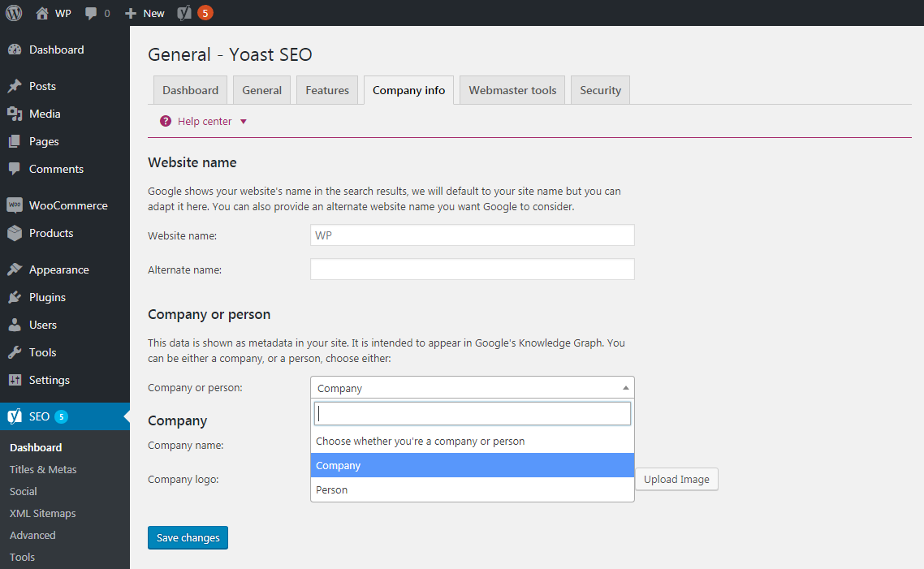
Task: Click the Comments bubble icon in sidebar
Action: point(15,169)
